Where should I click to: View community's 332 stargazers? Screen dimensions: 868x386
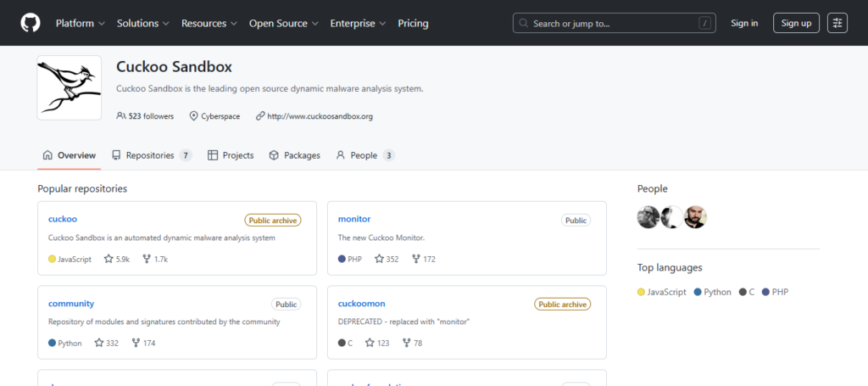[106, 343]
